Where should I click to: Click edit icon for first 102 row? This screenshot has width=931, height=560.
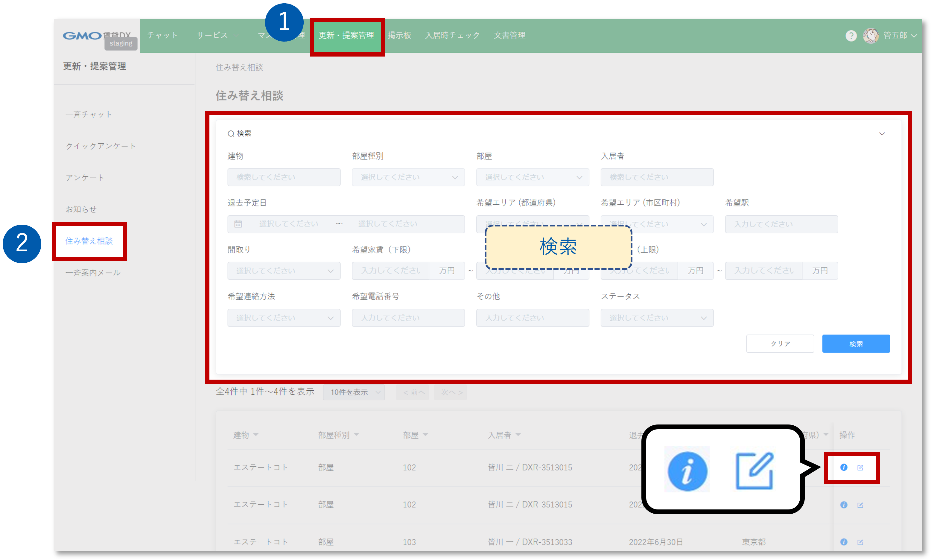[x=860, y=468]
